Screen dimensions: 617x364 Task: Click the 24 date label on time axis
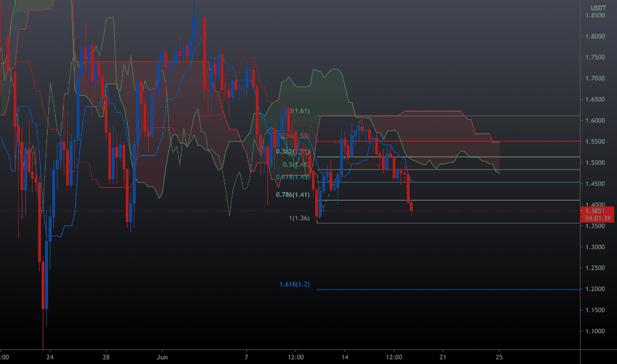click(x=50, y=357)
